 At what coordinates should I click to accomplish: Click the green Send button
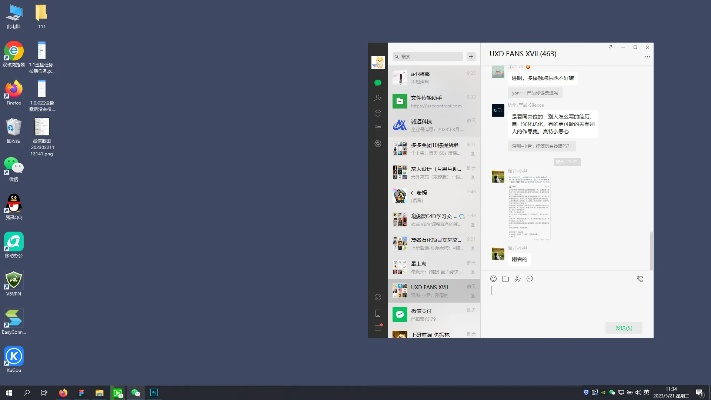623,327
